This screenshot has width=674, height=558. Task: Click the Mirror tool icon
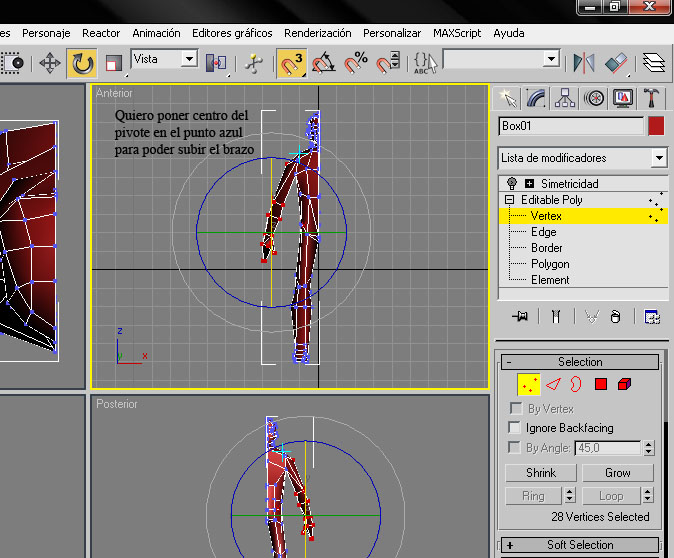click(x=584, y=63)
